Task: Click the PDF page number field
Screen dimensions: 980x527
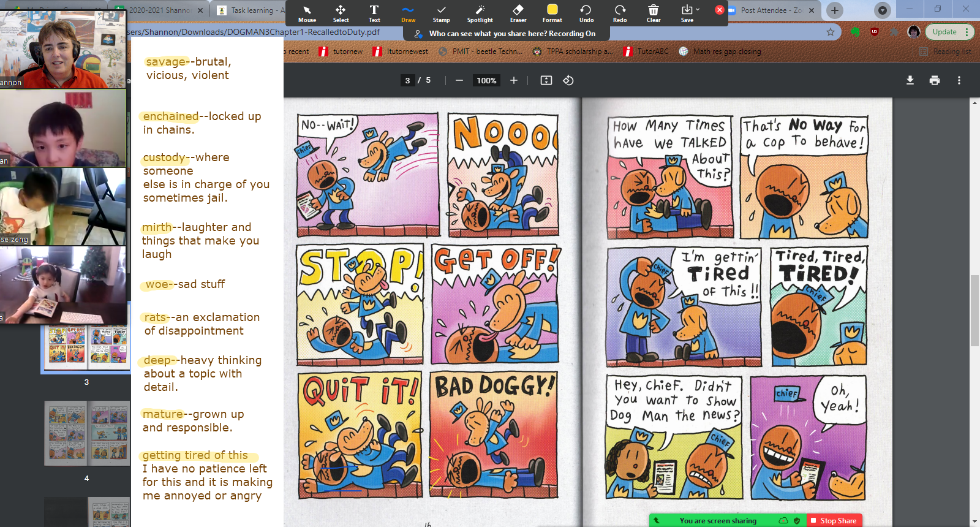Action: tap(407, 80)
